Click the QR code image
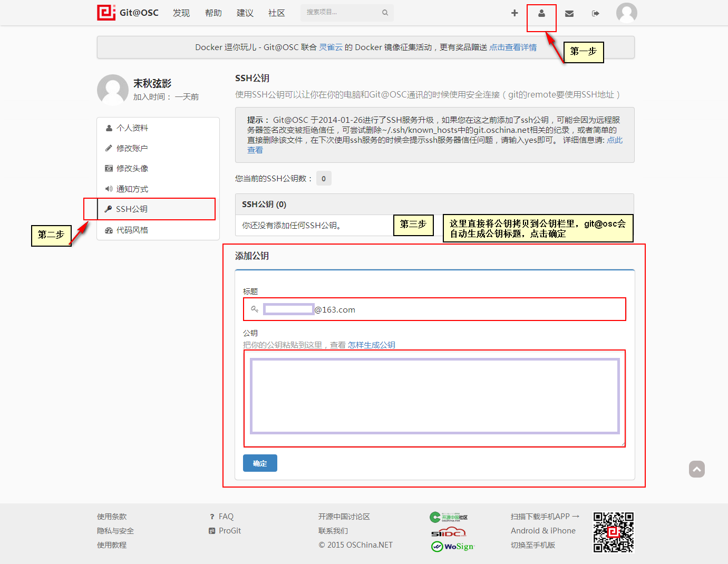Screen dimensions: 728x564 pyautogui.click(x=614, y=532)
